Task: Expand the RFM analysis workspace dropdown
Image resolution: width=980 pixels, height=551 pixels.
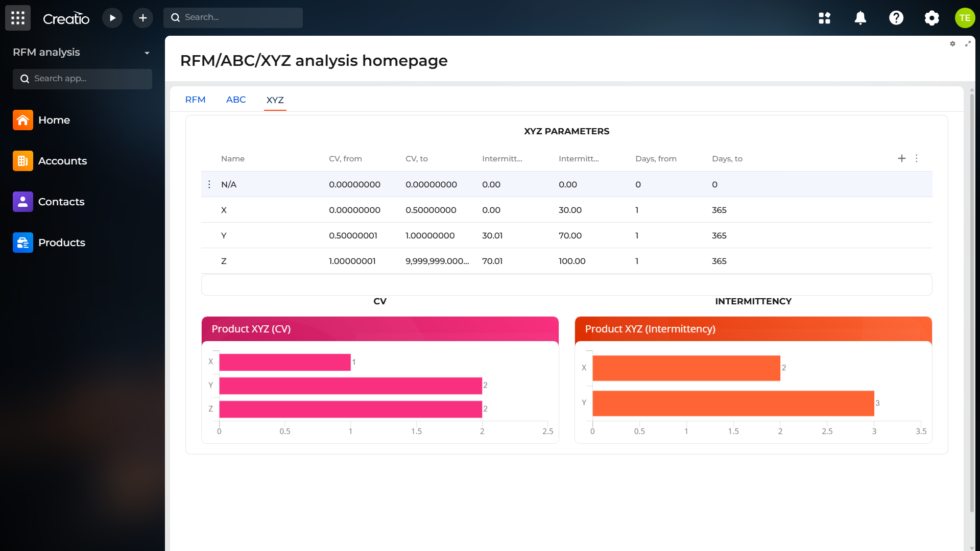Action: (147, 53)
